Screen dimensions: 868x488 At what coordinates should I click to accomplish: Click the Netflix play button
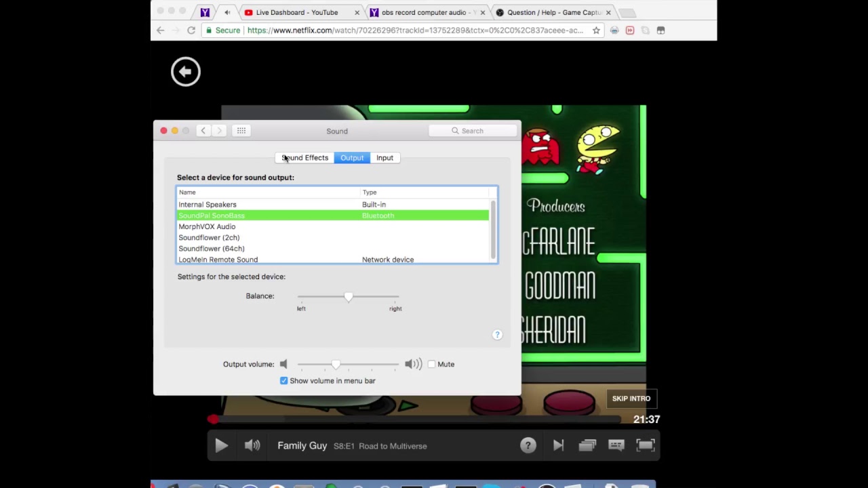[x=221, y=445]
